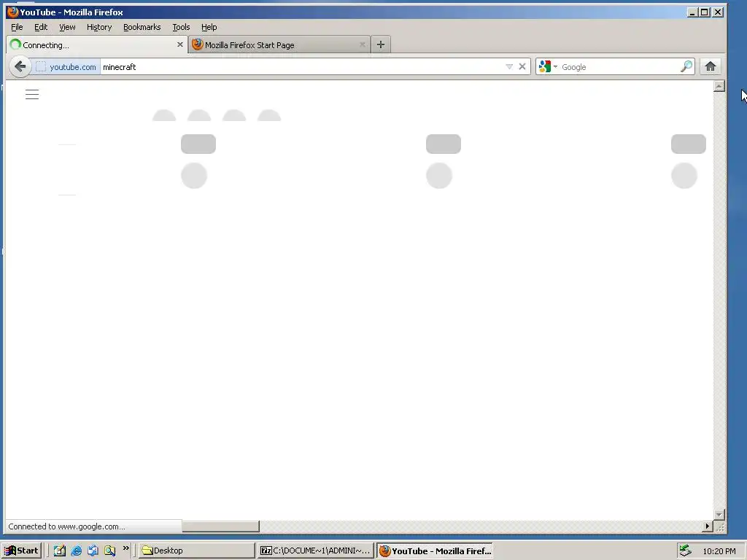Open the address bar history dropdown arrow

click(509, 66)
